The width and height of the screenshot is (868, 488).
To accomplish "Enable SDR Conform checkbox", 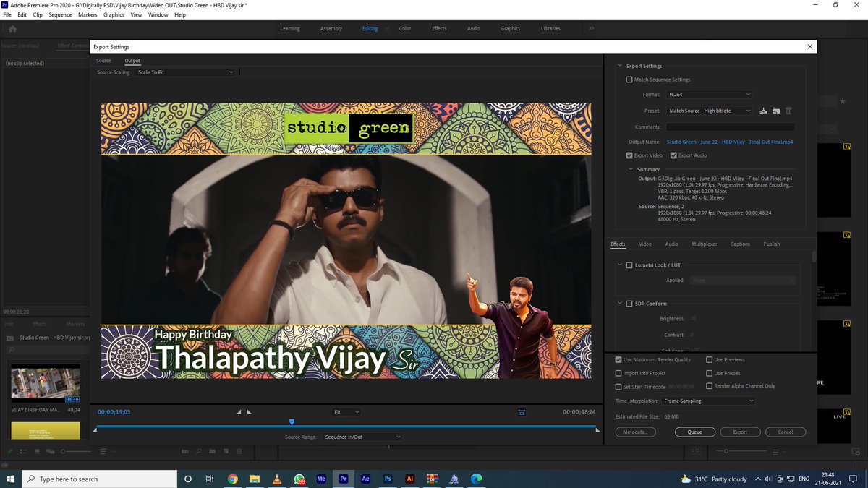I will 629,304.
